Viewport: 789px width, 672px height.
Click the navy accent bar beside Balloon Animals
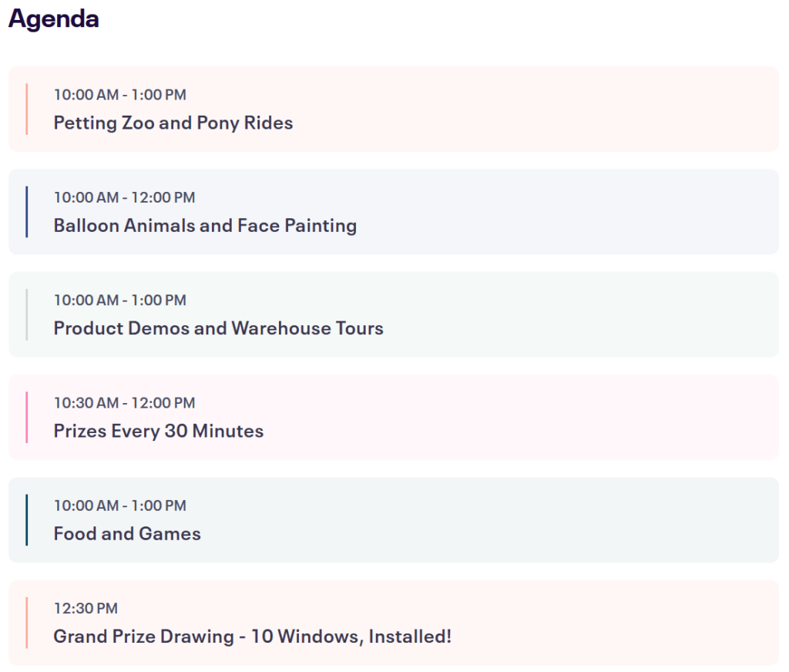(26, 211)
